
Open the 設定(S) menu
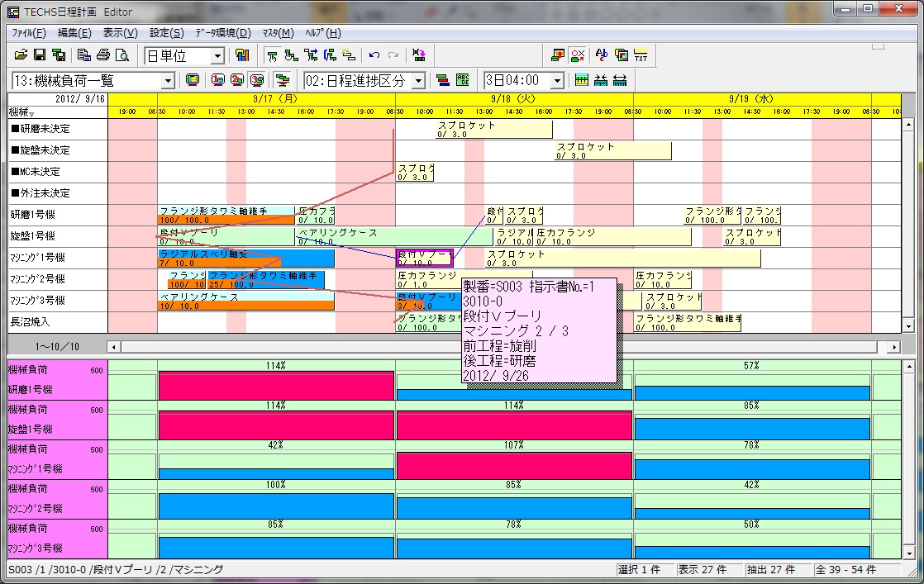tap(167, 33)
